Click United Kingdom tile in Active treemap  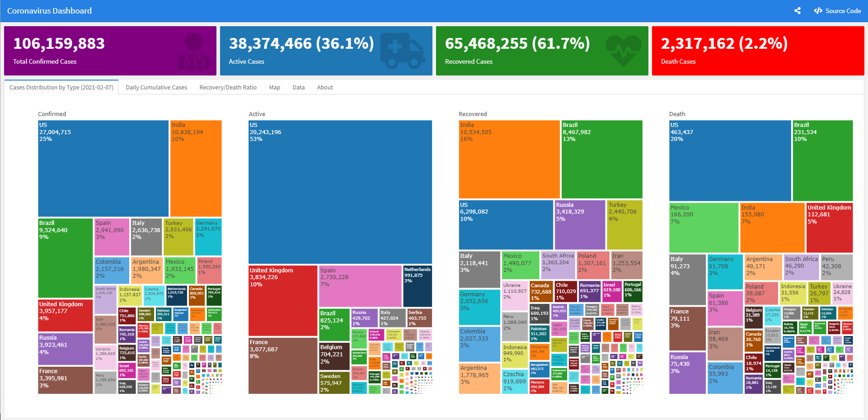pyautogui.click(x=282, y=300)
